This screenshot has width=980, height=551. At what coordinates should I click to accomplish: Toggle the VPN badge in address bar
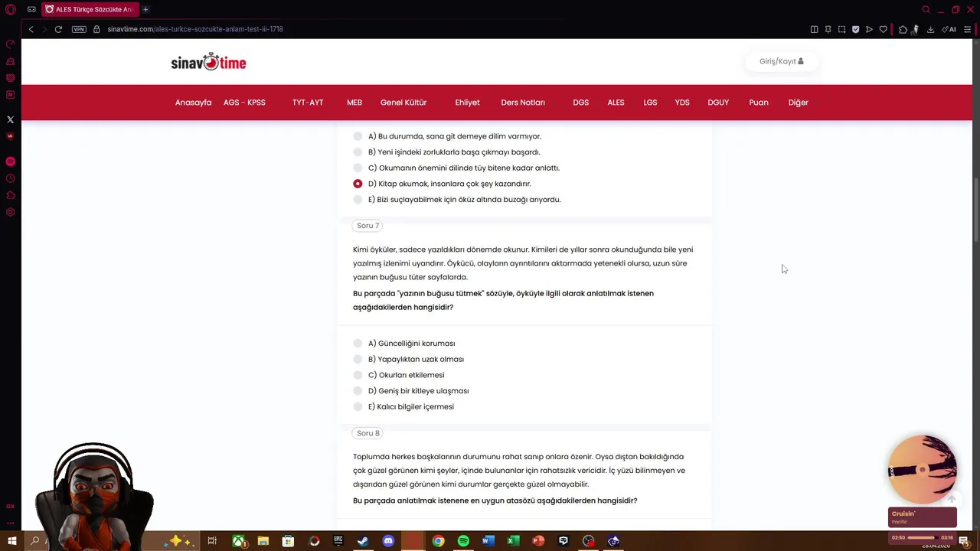point(79,29)
